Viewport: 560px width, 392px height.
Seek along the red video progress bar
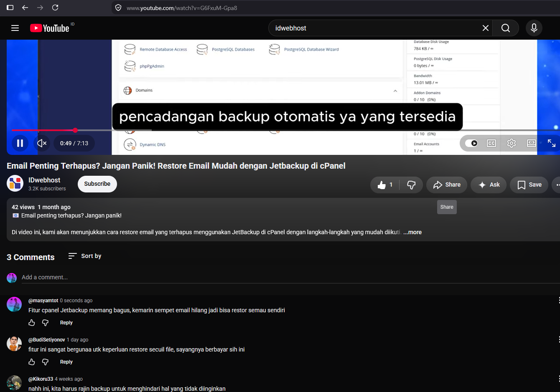tap(43, 130)
